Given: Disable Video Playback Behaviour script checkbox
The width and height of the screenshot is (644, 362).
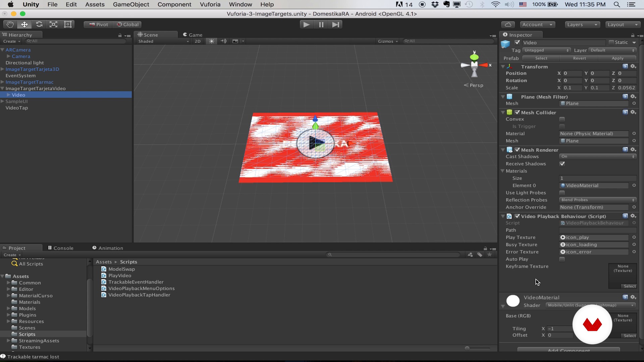Looking at the screenshot, I should pyautogui.click(x=517, y=216).
